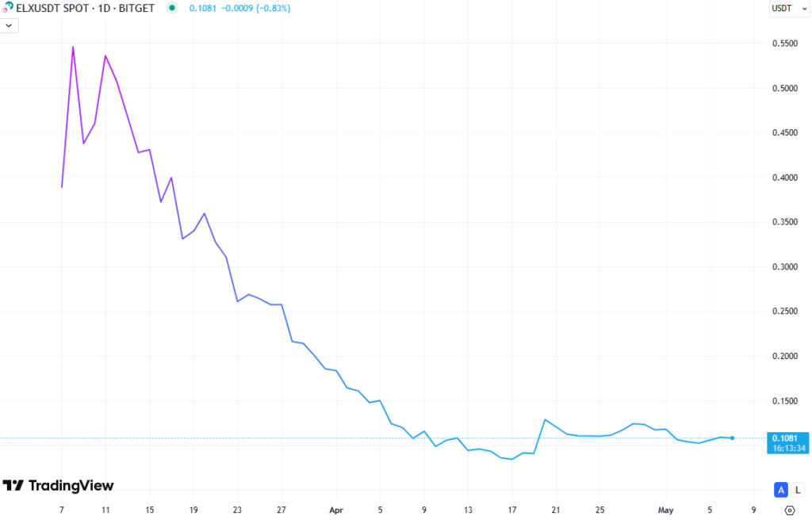Click the last price dot on line

732,438
